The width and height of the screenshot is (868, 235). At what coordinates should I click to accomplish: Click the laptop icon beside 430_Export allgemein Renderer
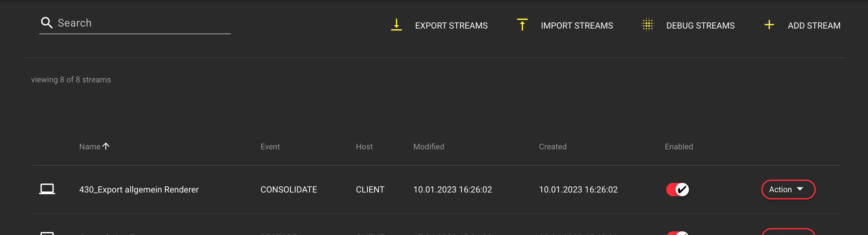47,189
